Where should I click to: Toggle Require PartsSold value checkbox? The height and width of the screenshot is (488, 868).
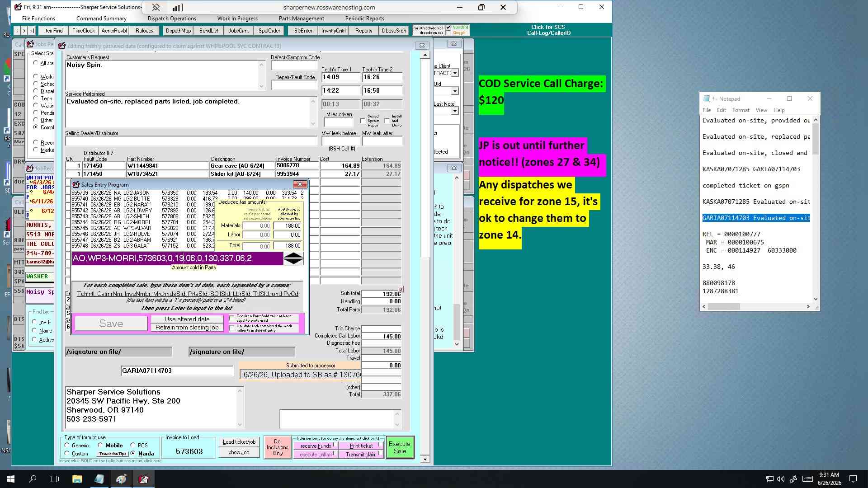pyautogui.click(x=232, y=318)
